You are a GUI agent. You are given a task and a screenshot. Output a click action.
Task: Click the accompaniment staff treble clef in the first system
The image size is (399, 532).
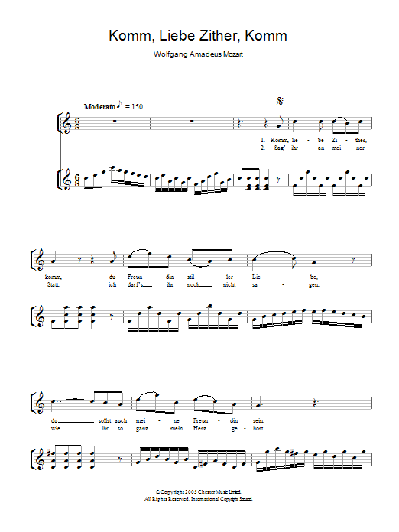(x=67, y=179)
